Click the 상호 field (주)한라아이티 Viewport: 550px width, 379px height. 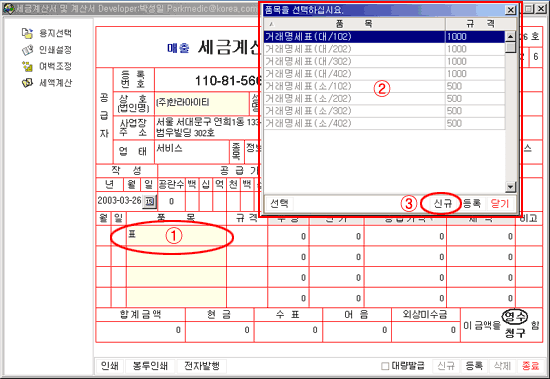pos(202,103)
